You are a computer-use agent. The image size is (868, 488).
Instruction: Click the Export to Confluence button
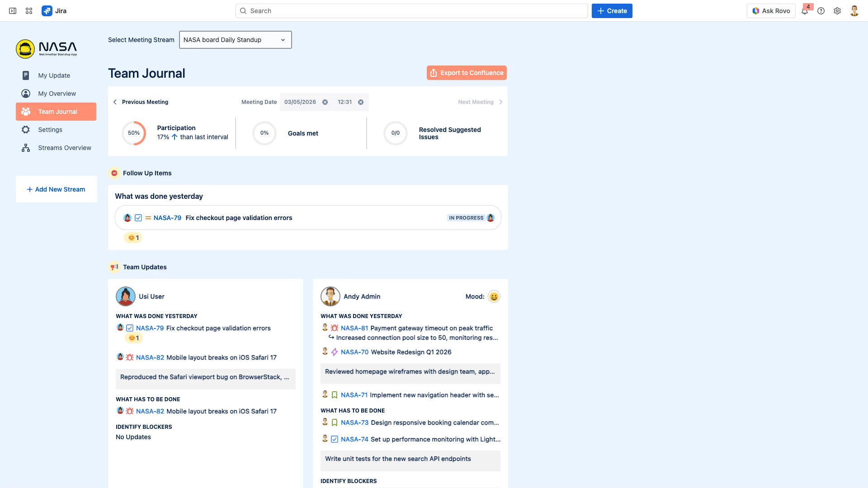pyautogui.click(x=466, y=73)
